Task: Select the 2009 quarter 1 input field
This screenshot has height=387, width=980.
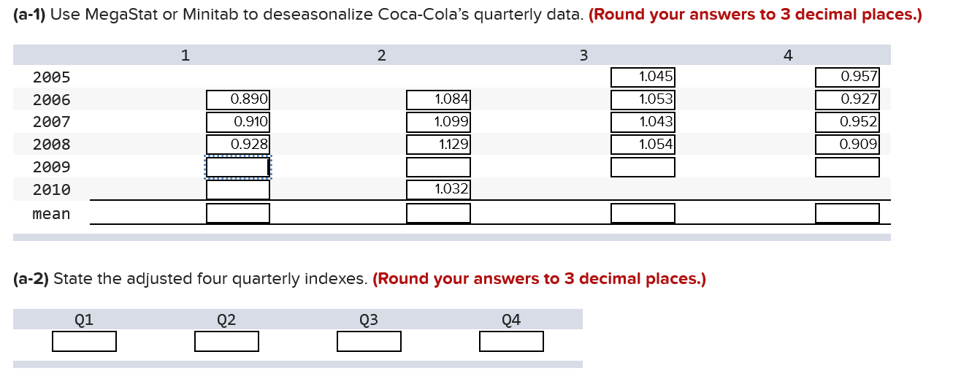Action: coord(238,167)
